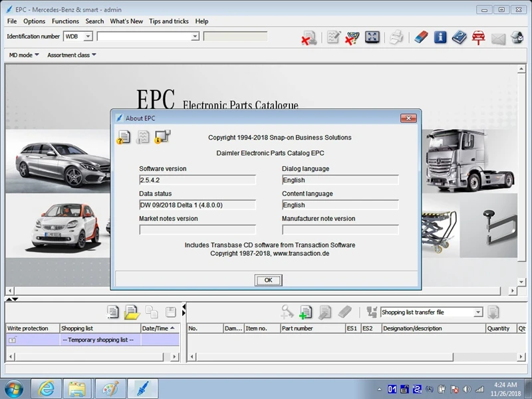Click the Software version field
The height and width of the screenshot is (399, 532).
click(197, 180)
